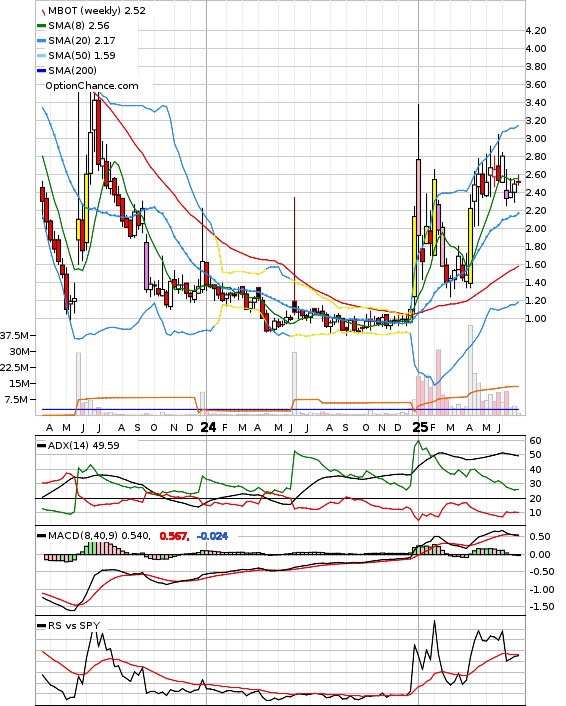Click the dark blue SMA(200) legend marker
Viewport: 566px width, 706px height.
[41, 71]
